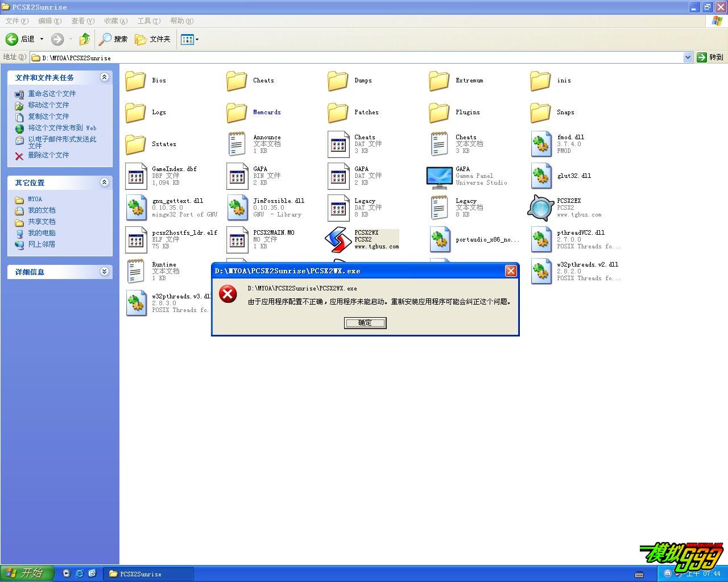Viewport: 728px width, 582px height.
Task: Select the gnu_gettext.dll file
Action: coord(135,207)
